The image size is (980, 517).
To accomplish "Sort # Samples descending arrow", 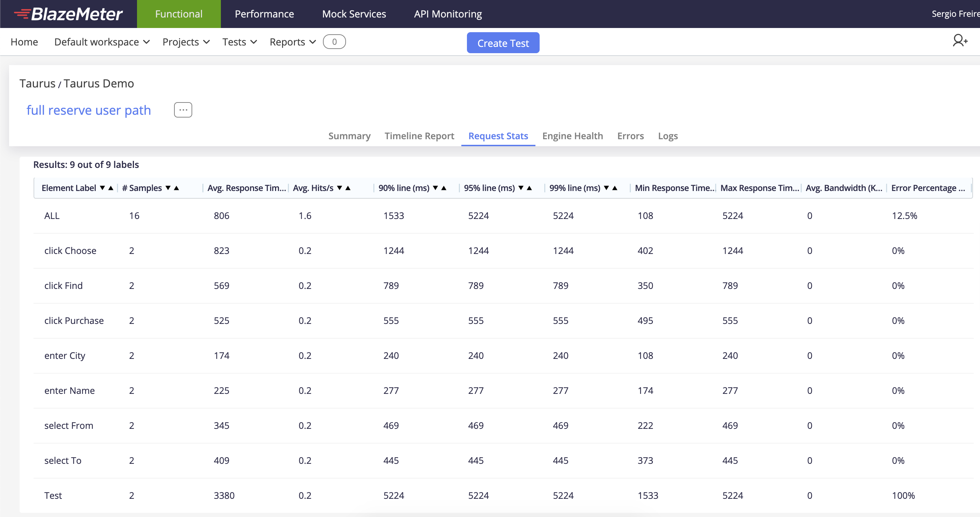I will tap(168, 188).
